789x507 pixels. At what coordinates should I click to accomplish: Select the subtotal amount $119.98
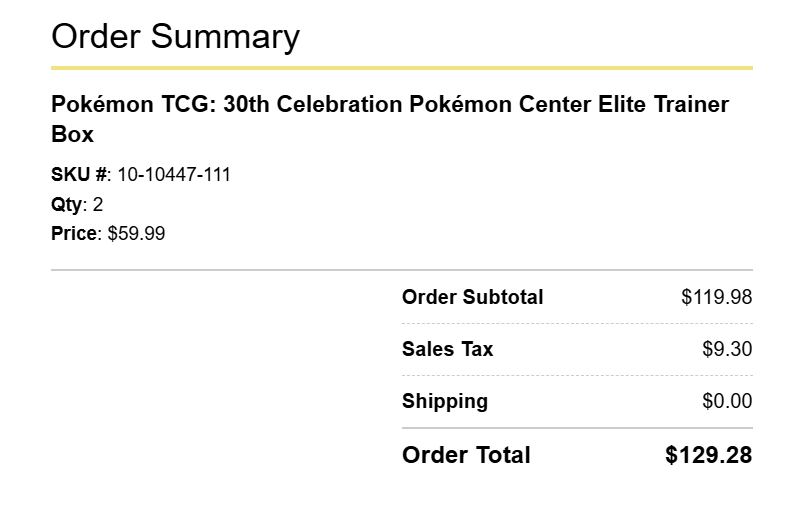tap(717, 297)
